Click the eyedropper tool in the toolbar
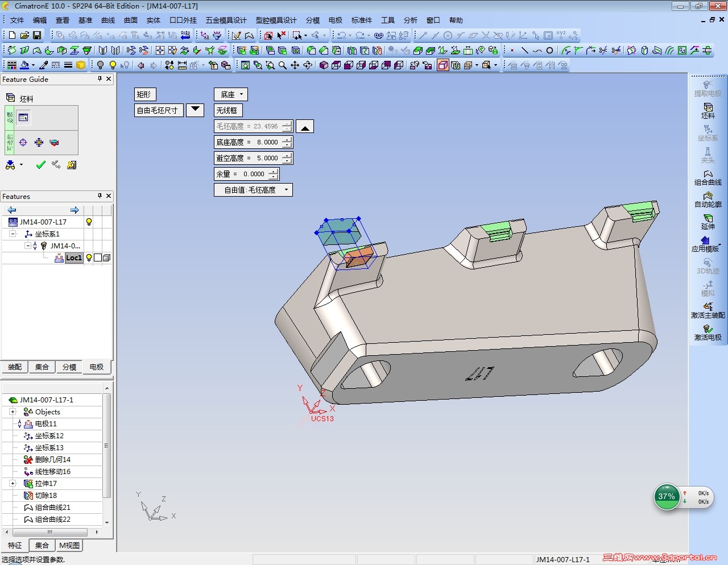This screenshot has width=728, height=565. pos(43,65)
